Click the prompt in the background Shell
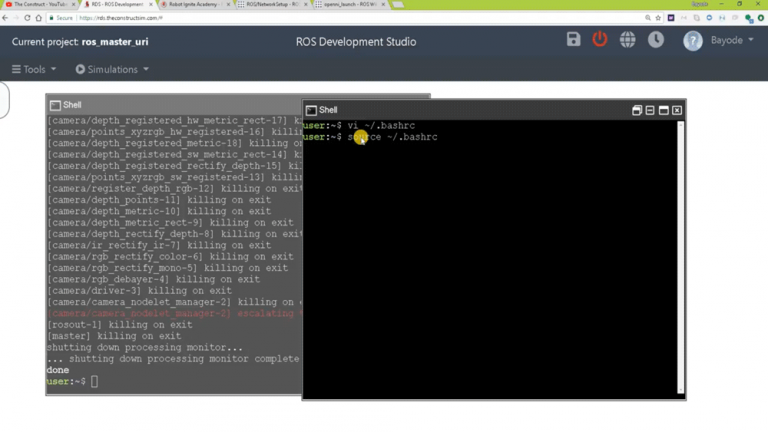The width and height of the screenshot is (768, 432). tap(72, 381)
